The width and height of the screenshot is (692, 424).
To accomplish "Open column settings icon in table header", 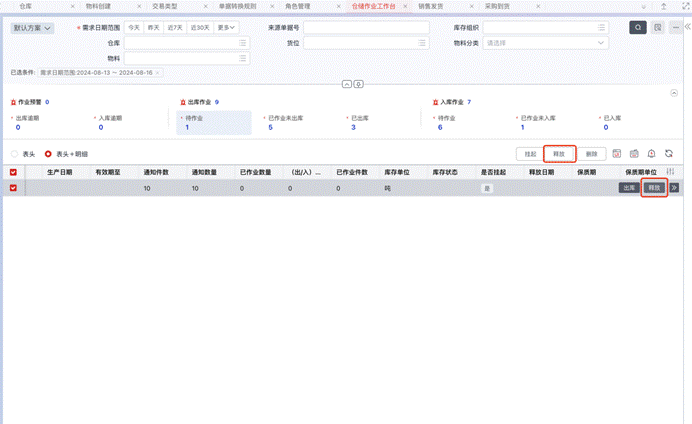I will [670, 172].
